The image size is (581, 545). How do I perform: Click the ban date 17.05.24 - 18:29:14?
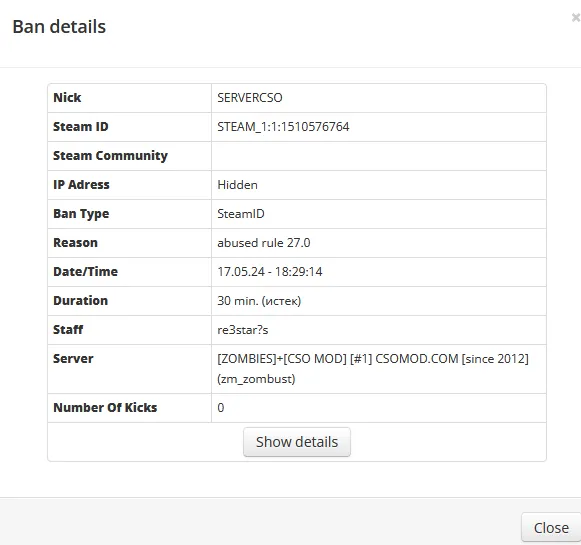(270, 272)
